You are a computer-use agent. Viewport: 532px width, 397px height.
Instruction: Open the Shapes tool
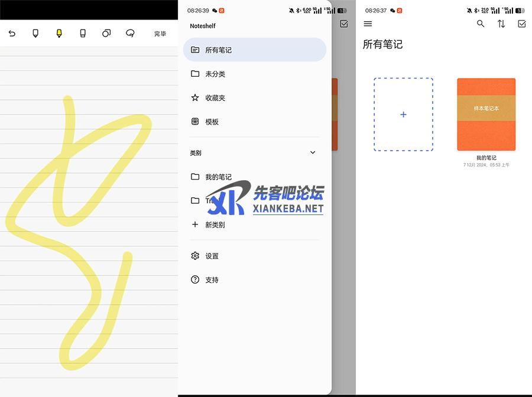click(106, 34)
